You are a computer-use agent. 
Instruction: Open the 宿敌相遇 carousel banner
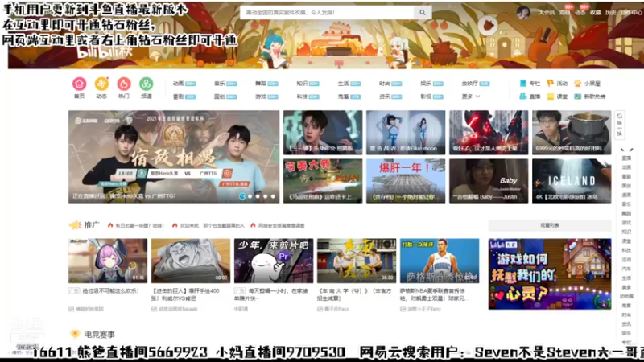coord(174,157)
